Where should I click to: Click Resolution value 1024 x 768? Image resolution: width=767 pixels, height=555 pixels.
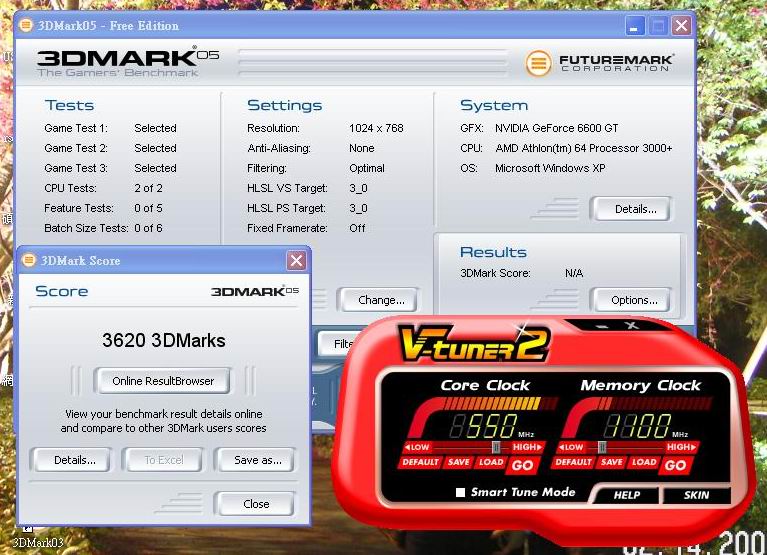coord(376,128)
